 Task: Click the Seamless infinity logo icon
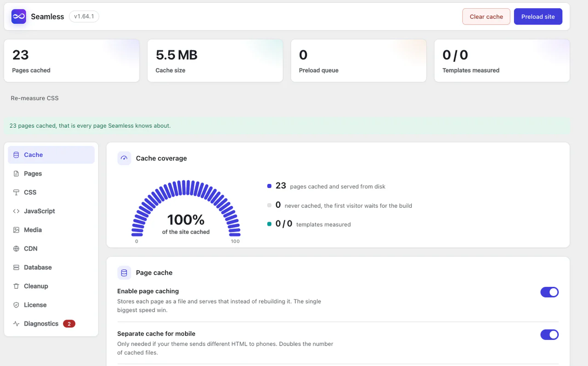coord(19,17)
